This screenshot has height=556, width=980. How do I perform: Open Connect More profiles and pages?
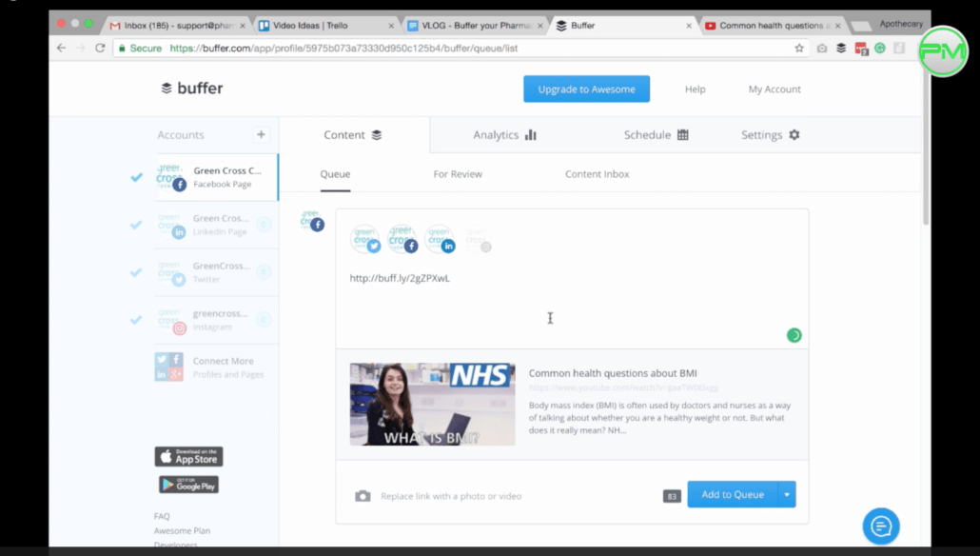coord(209,367)
